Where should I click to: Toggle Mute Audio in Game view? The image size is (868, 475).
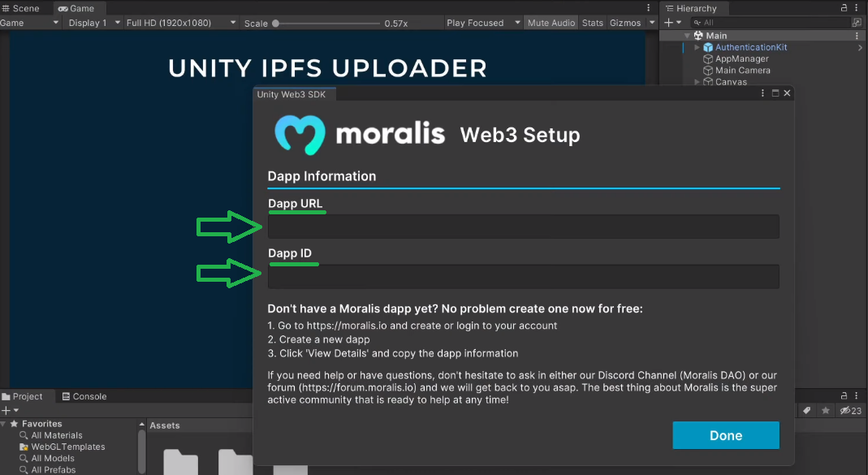pyautogui.click(x=551, y=23)
